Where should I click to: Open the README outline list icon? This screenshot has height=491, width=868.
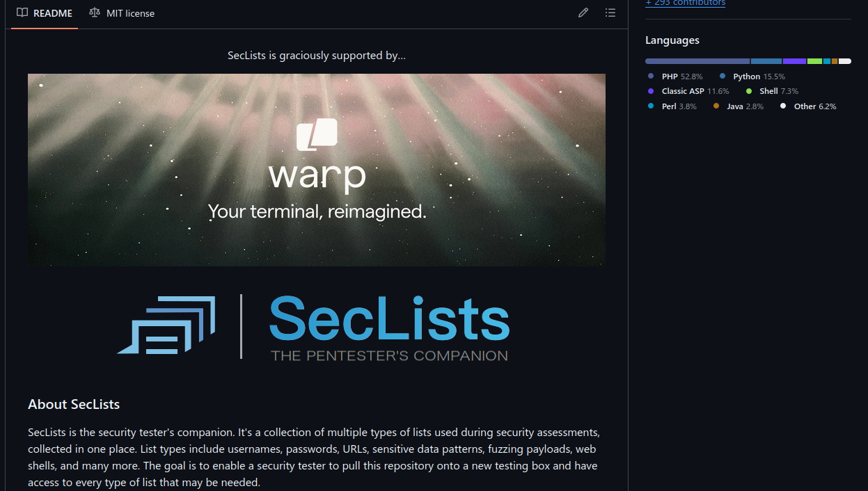pyautogui.click(x=610, y=13)
